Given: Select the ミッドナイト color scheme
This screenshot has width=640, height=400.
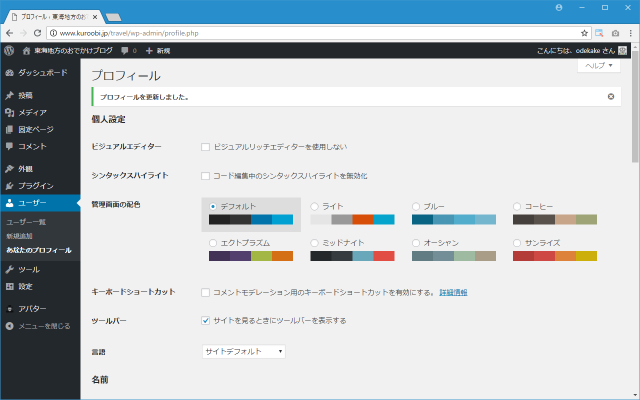Looking at the screenshot, I should tap(314, 243).
